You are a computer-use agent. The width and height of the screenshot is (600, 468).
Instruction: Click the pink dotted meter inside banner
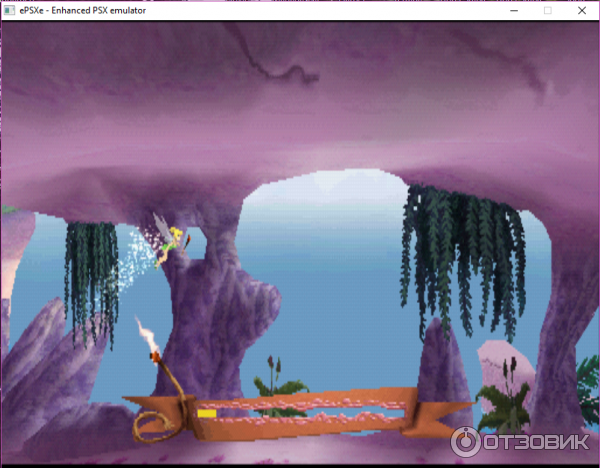(310, 407)
